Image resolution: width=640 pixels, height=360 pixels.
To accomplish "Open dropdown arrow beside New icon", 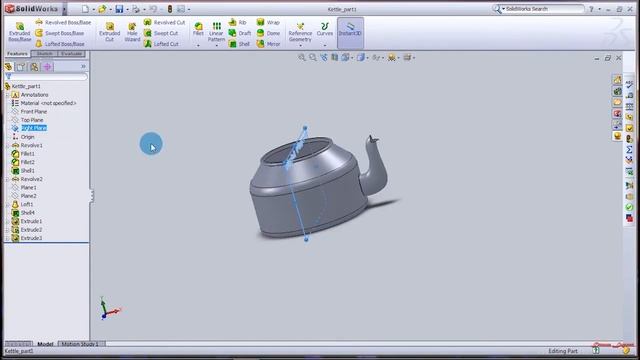I will pos(93,9).
